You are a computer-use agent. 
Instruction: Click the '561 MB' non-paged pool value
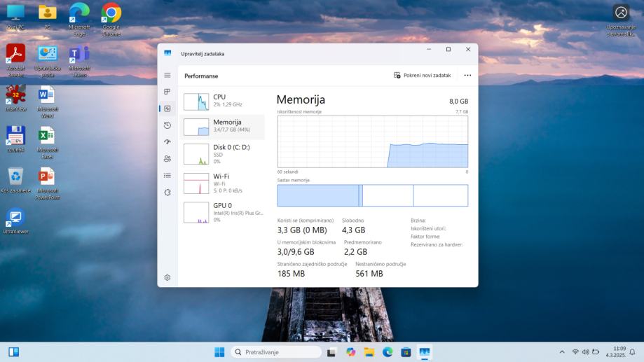point(369,274)
